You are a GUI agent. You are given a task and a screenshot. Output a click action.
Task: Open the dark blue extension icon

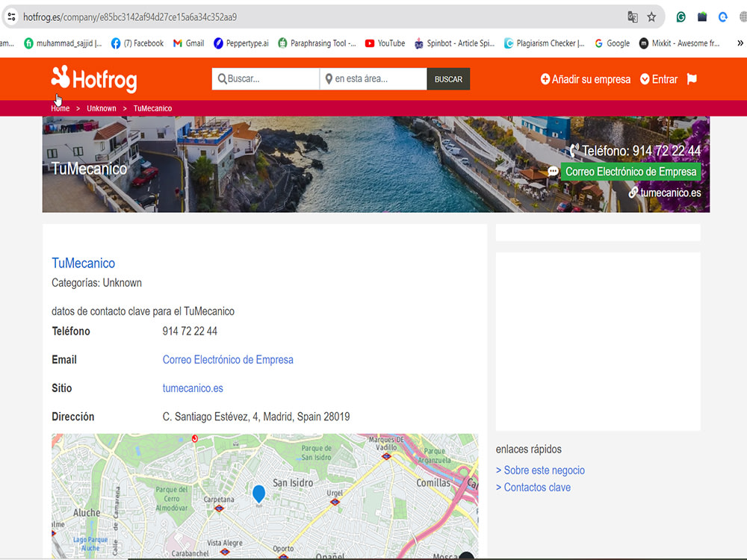pyautogui.click(x=701, y=17)
